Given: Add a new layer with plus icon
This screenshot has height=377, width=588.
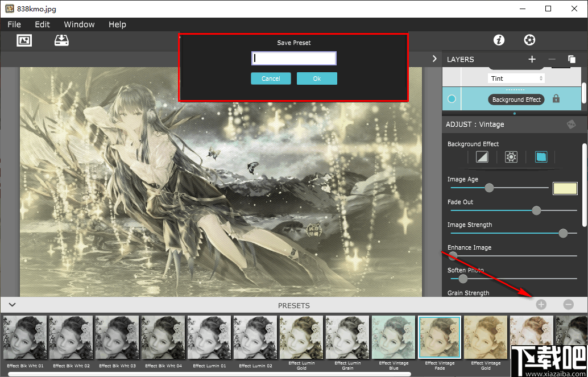Looking at the screenshot, I should (532, 59).
